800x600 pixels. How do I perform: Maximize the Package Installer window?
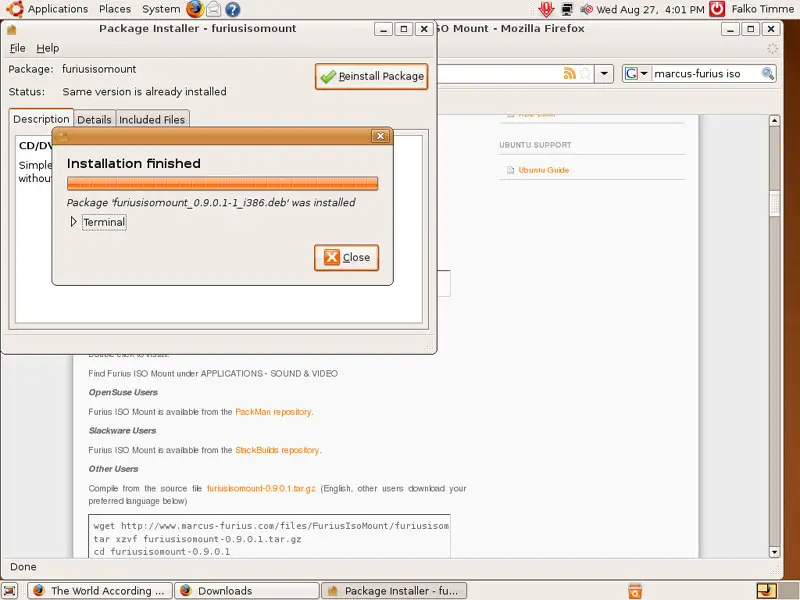pyautogui.click(x=404, y=29)
